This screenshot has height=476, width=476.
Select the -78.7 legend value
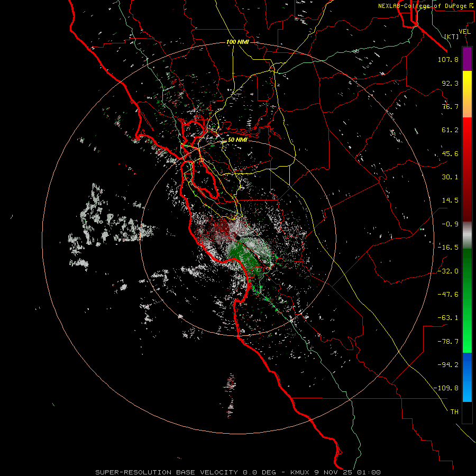[x=448, y=342]
